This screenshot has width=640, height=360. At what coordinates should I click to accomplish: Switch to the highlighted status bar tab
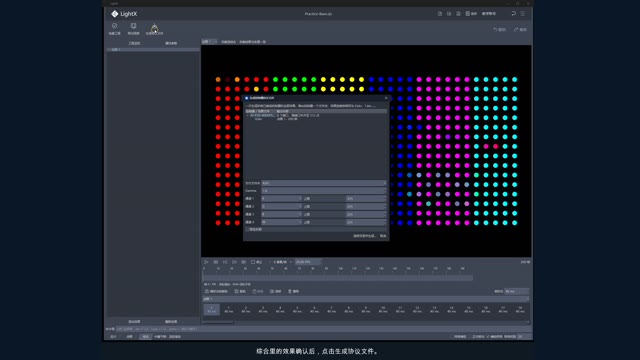[145, 337]
